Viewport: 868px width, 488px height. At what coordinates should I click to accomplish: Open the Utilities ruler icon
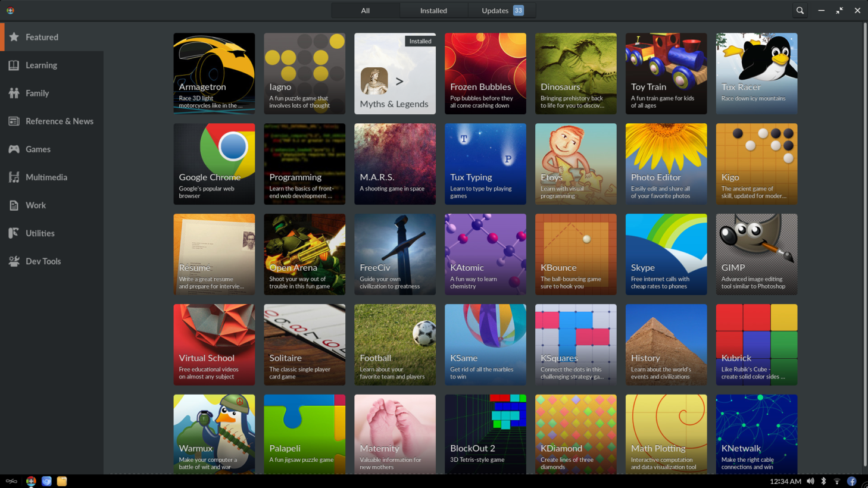[14, 233]
